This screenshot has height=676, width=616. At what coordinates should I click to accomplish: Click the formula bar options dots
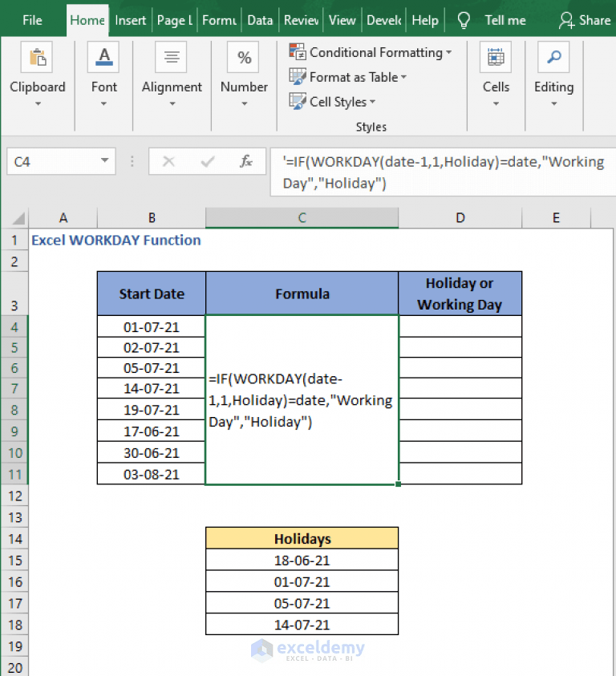point(132,162)
